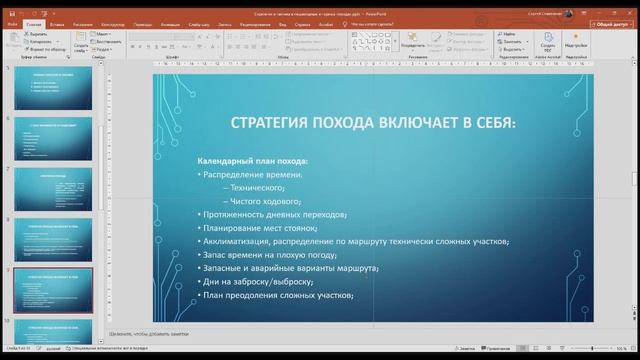Click the Add-ins (Надстройки) button
The image size is (640, 360).
576,41
